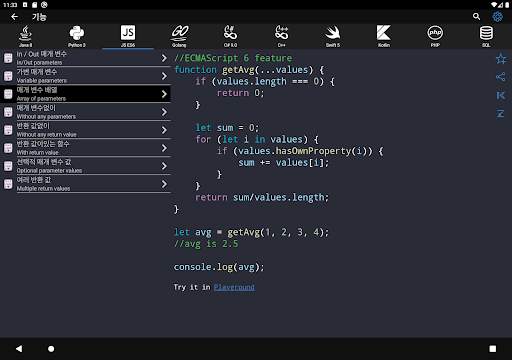Expand the Optional parameter values chevron
Image resolution: width=512 pixels, height=360 pixels.
(x=164, y=166)
